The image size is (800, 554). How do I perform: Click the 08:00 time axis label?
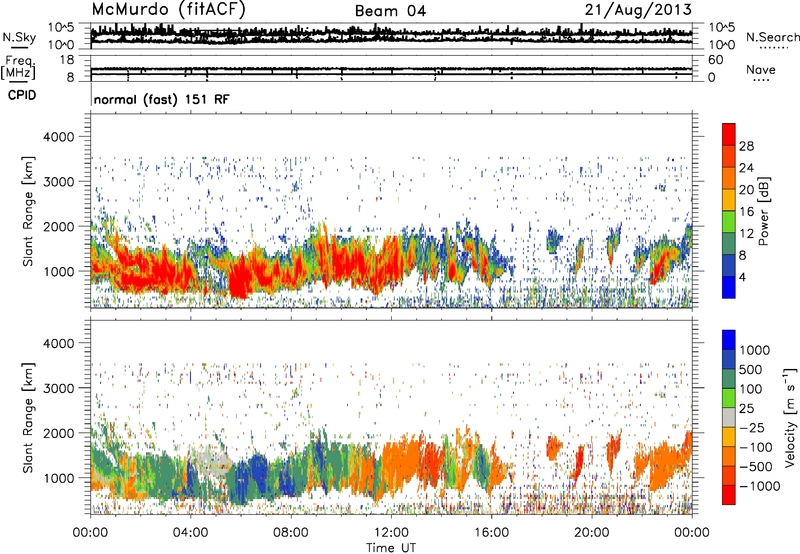pos(291,533)
